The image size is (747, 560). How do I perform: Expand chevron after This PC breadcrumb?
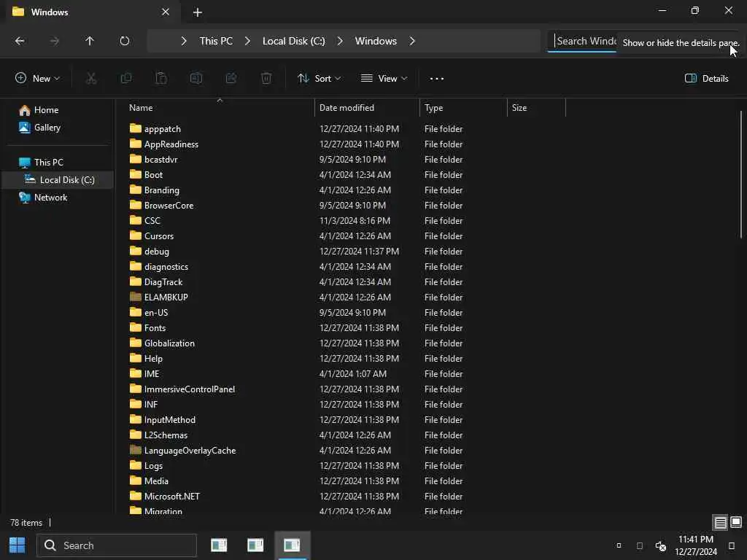click(247, 41)
